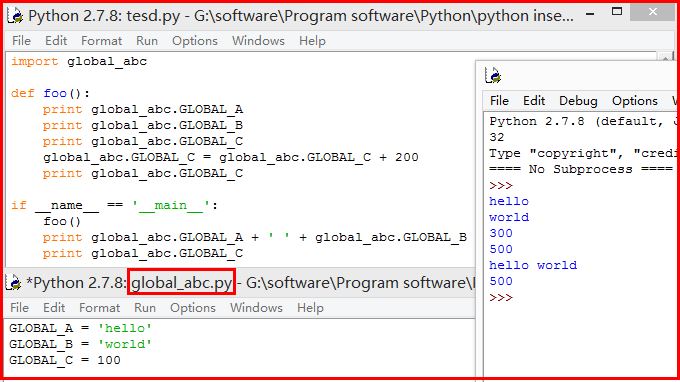The width and height of the screenshot is (680, 382).
Task: Click the global_abc.py title bar filename
Action: [182, 283]
